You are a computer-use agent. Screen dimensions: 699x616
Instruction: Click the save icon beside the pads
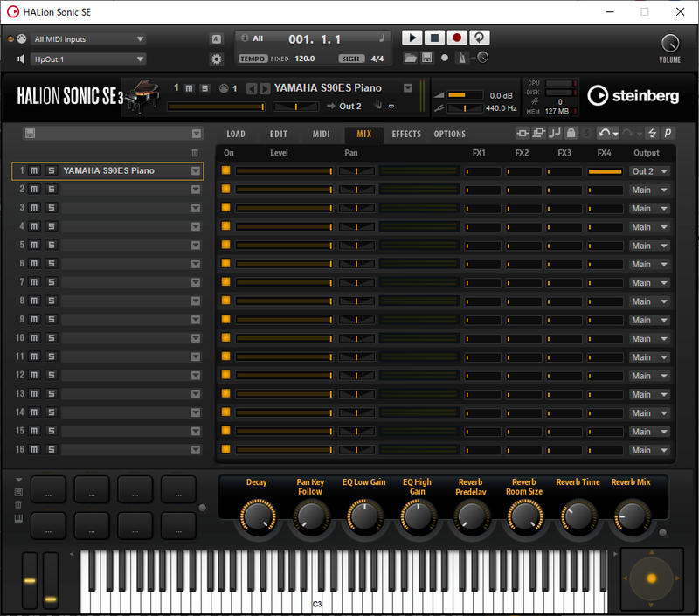[x=18, y=492]
